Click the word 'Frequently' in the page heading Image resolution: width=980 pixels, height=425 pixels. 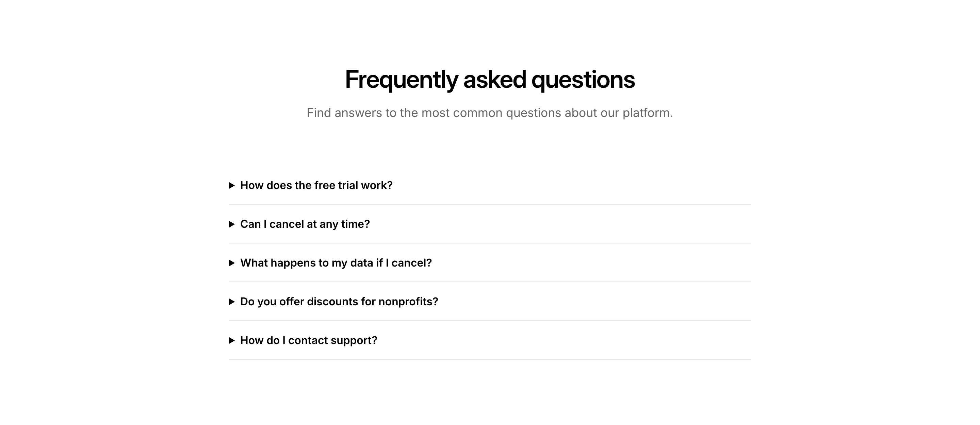point(402,80)
